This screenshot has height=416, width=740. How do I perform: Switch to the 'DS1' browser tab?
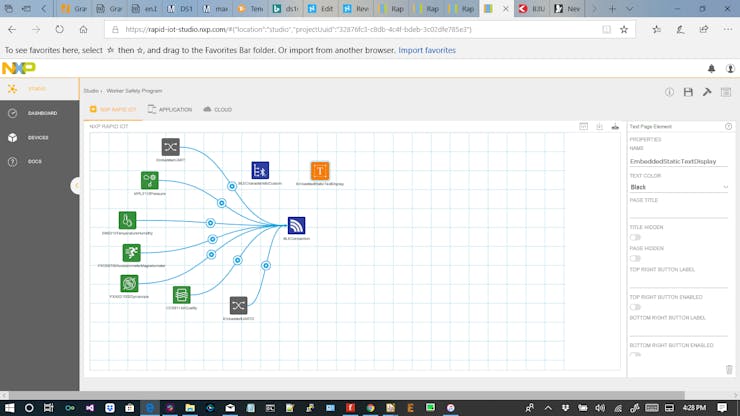pos(180,8)
